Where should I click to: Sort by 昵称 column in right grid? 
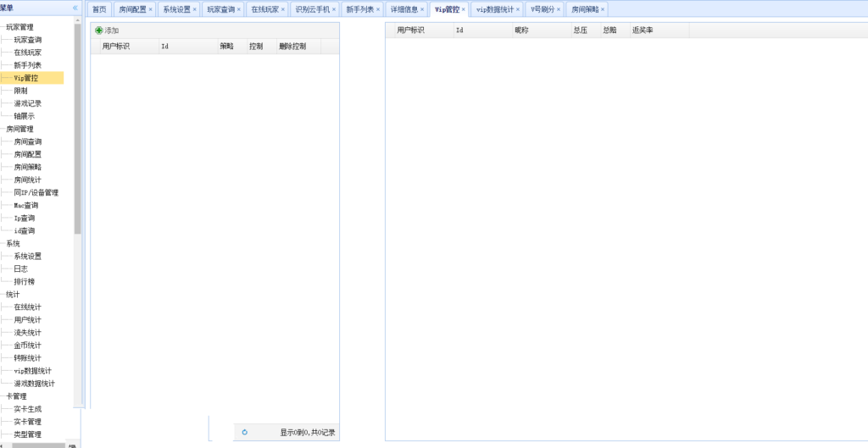(x=542, y=30)
